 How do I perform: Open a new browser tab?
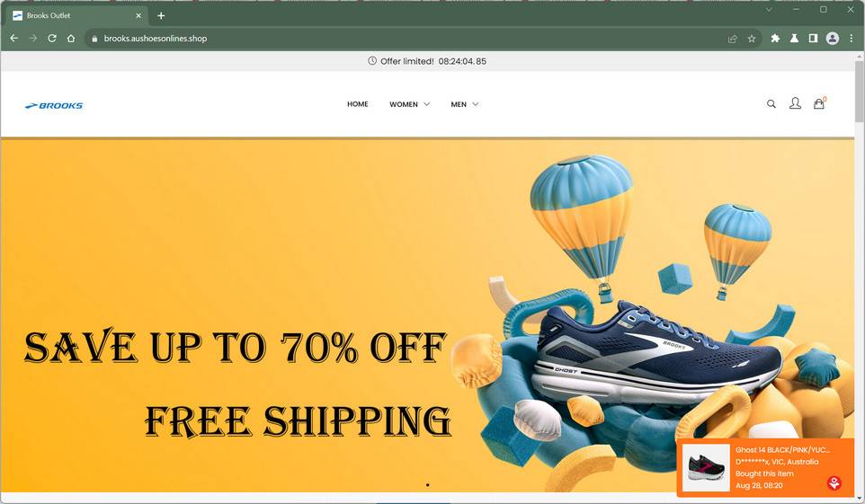click(x=161, y=15)
